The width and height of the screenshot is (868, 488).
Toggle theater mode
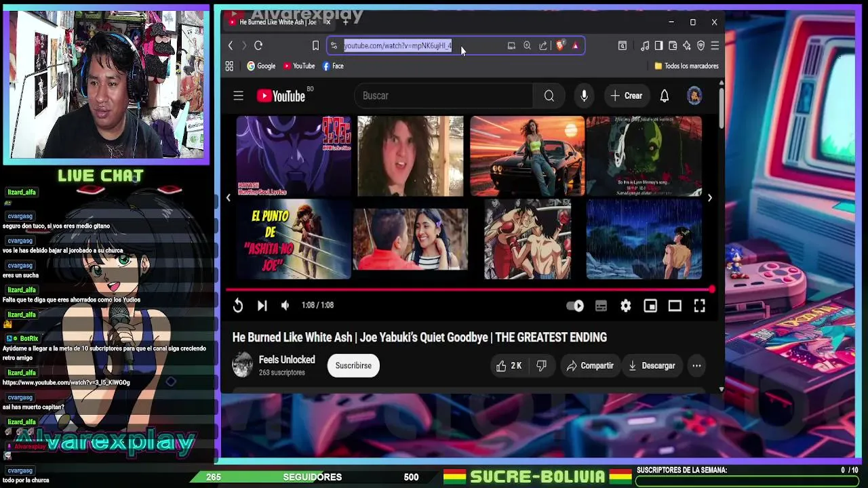click(x=675, y=306)
